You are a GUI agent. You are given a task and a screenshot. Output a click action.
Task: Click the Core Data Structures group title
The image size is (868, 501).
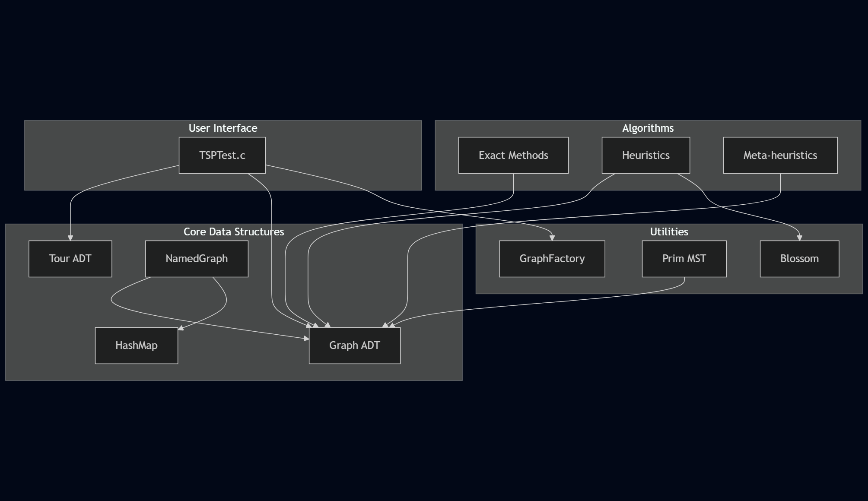tap(234, 232)
